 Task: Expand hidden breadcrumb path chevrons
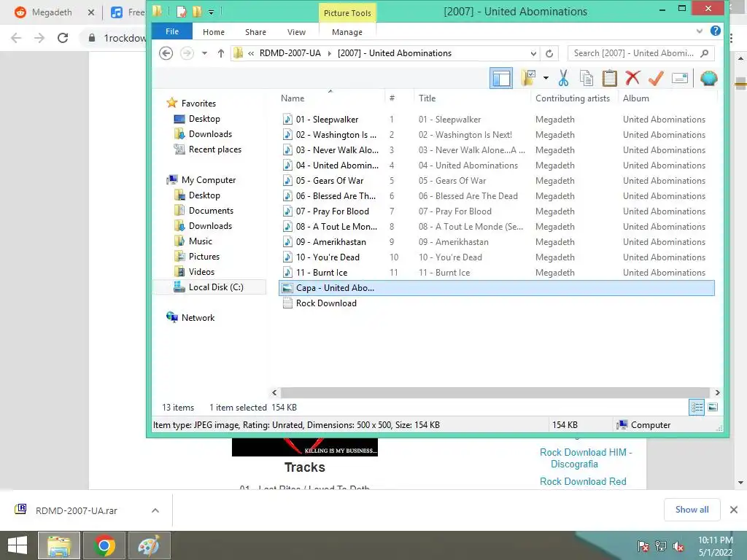(x=251, y=53)
